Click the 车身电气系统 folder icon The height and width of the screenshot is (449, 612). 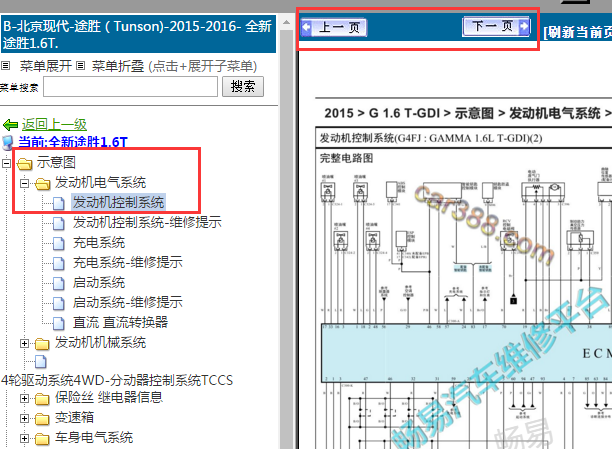42,439
